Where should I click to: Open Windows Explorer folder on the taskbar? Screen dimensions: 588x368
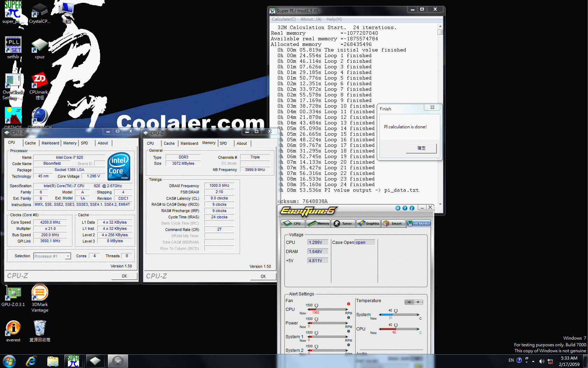point(52,361)
